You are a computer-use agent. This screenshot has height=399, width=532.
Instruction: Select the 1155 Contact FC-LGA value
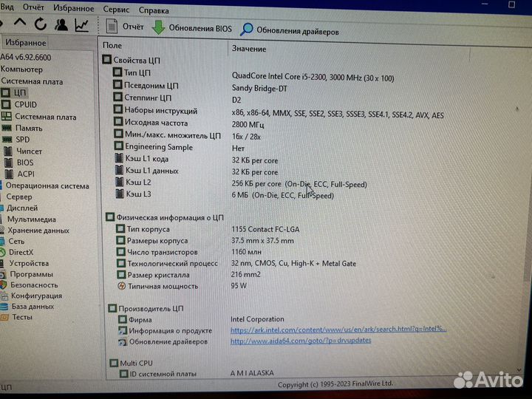pos(265,229)
